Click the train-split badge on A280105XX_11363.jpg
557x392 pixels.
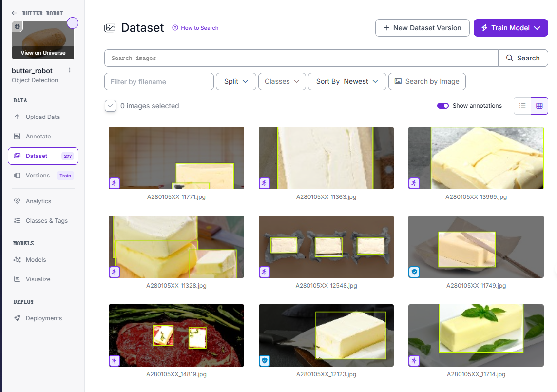coord(264,183)
